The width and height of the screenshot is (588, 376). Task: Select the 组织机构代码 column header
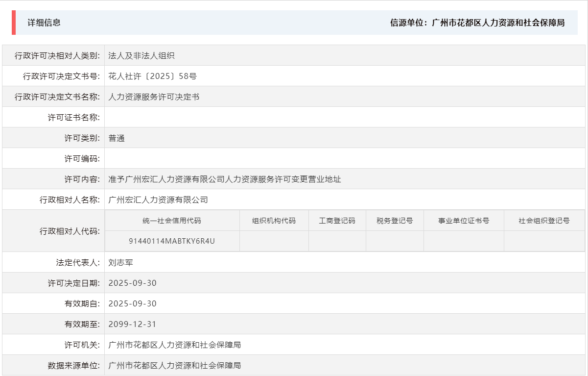pos(273,221)
